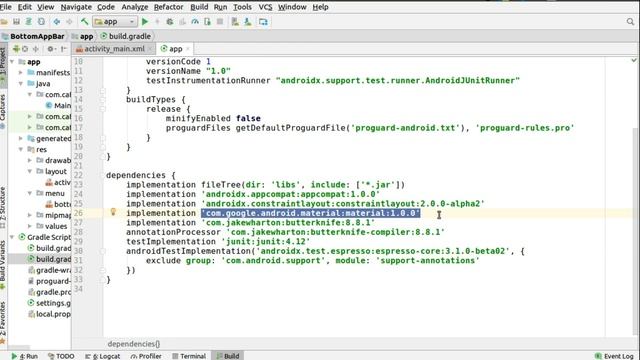Click the Hide Project panel icon

click(x=63, y=49)
